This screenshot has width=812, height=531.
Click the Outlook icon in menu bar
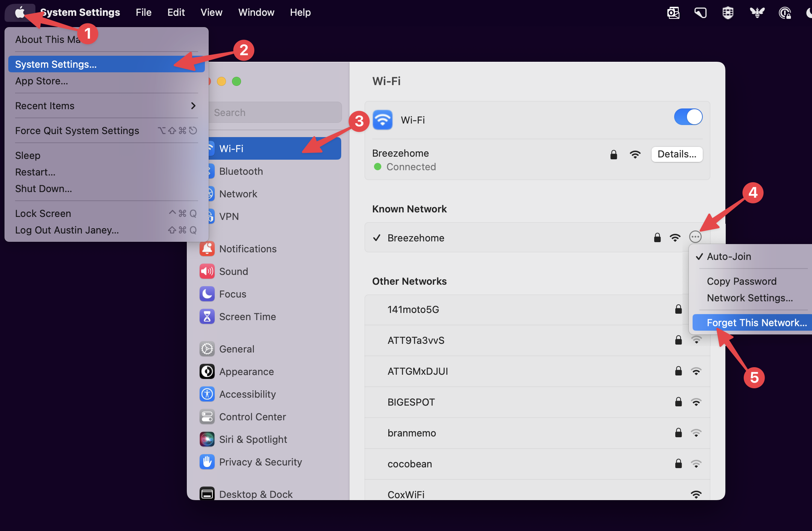point(673,13)
